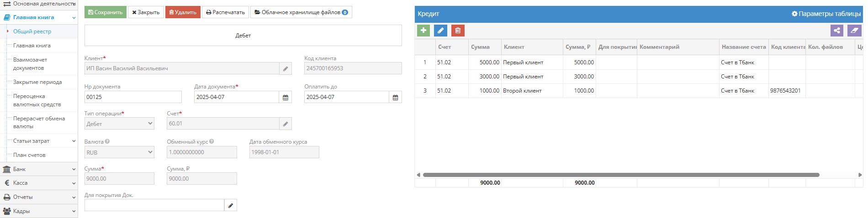Click the red trash delete row icon
This screenshot has height=218, width=868.
point(458,31)
